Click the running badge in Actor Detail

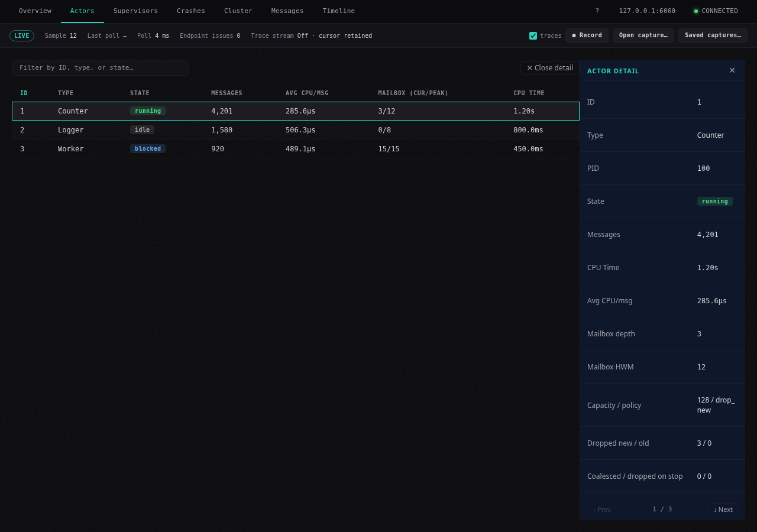click(x=714, y=202)
